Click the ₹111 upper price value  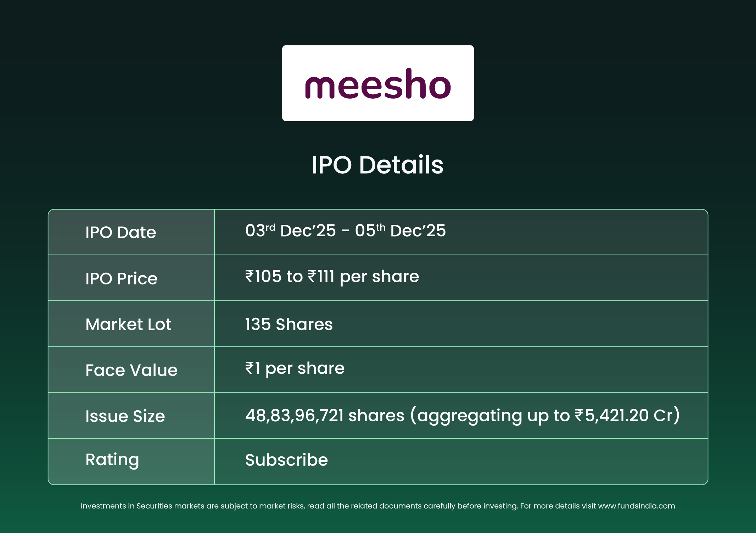pyautogui.click(x=321, y=277)
